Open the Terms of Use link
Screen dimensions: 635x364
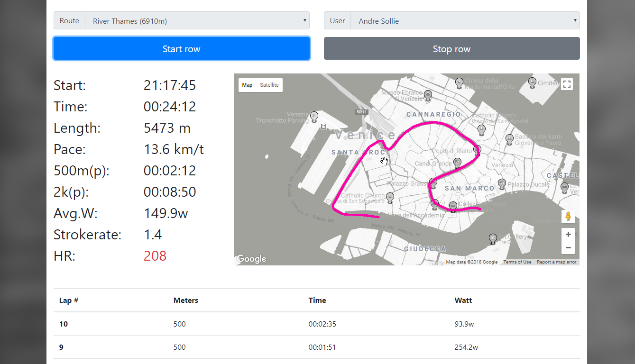click(x=517, y=261)
